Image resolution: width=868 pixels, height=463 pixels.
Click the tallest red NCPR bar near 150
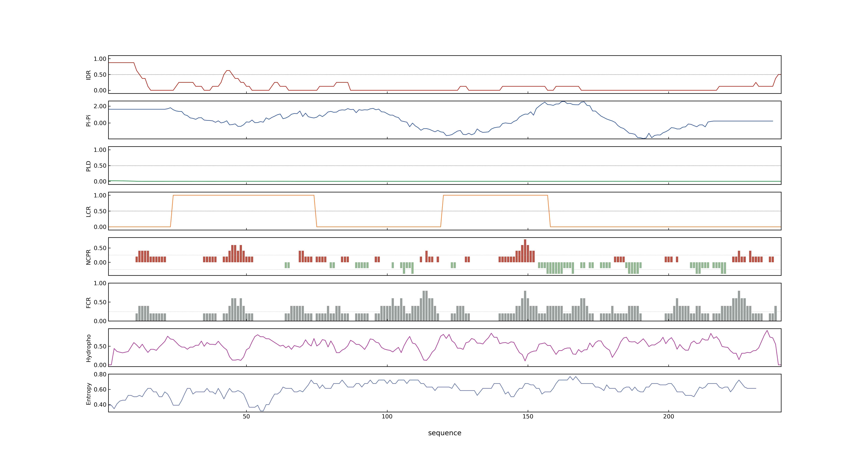pos(525,251)
